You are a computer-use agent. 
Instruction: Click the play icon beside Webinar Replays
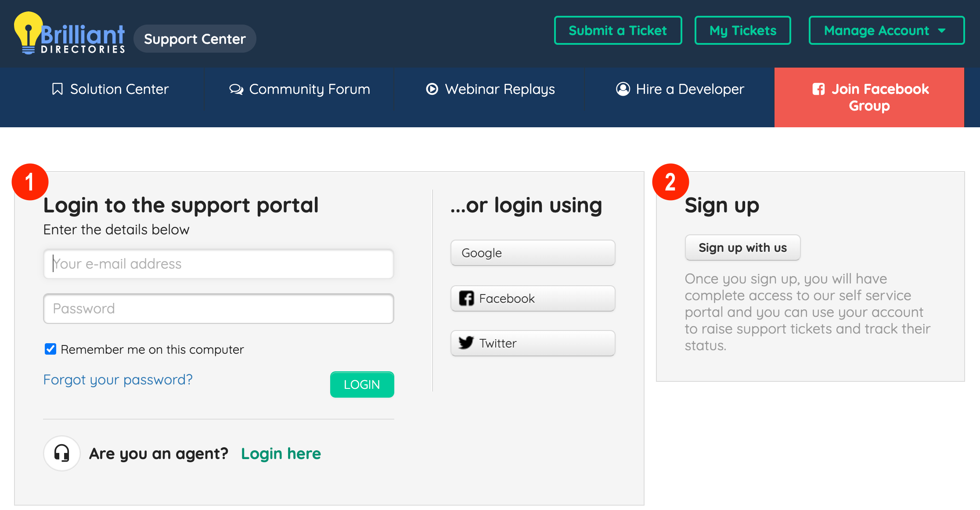pos(432,89)
